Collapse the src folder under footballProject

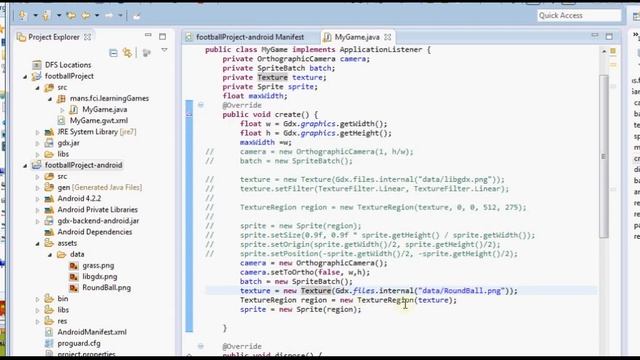click(38, 87)
